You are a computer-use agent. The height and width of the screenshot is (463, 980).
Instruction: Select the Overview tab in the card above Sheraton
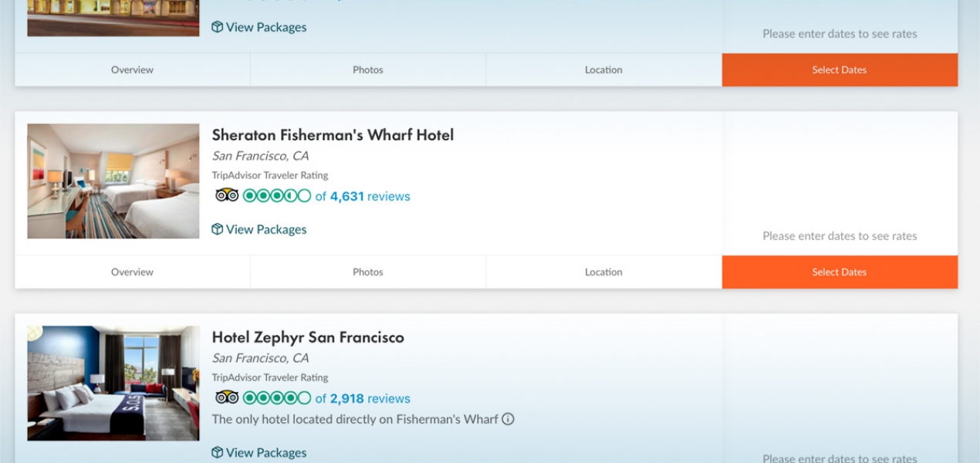point(132,69)
